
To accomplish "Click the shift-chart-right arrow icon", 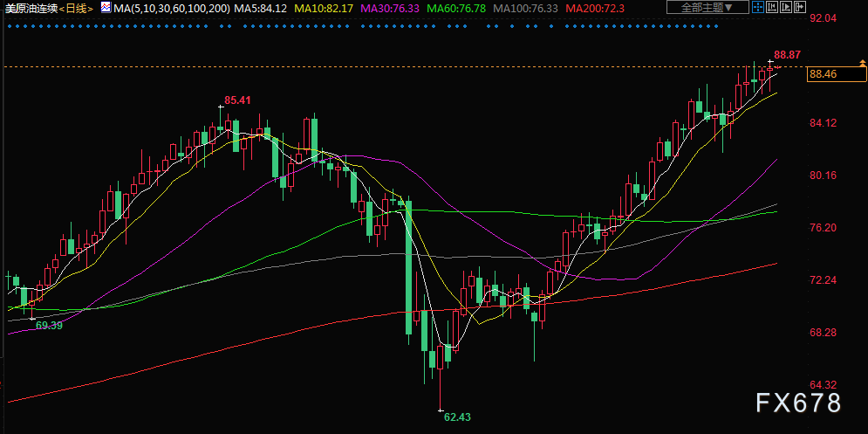I will 800,7.
